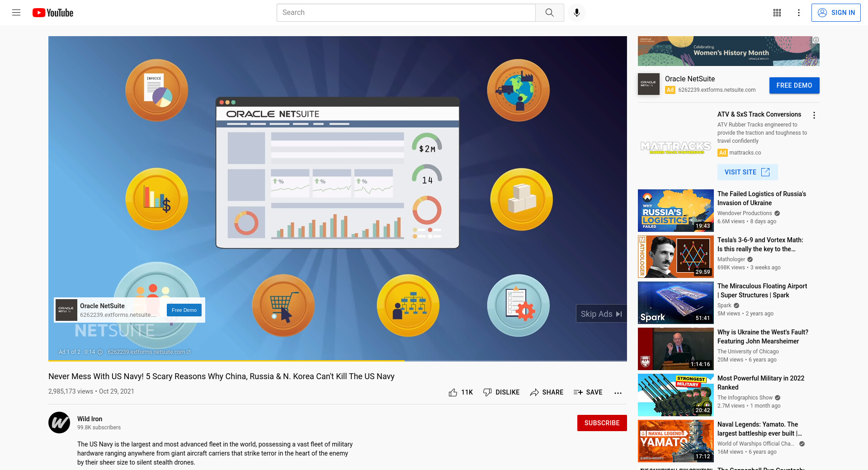
Task: Click Oracle NetSuite sidebar ad title
Action: pos(690,79)
